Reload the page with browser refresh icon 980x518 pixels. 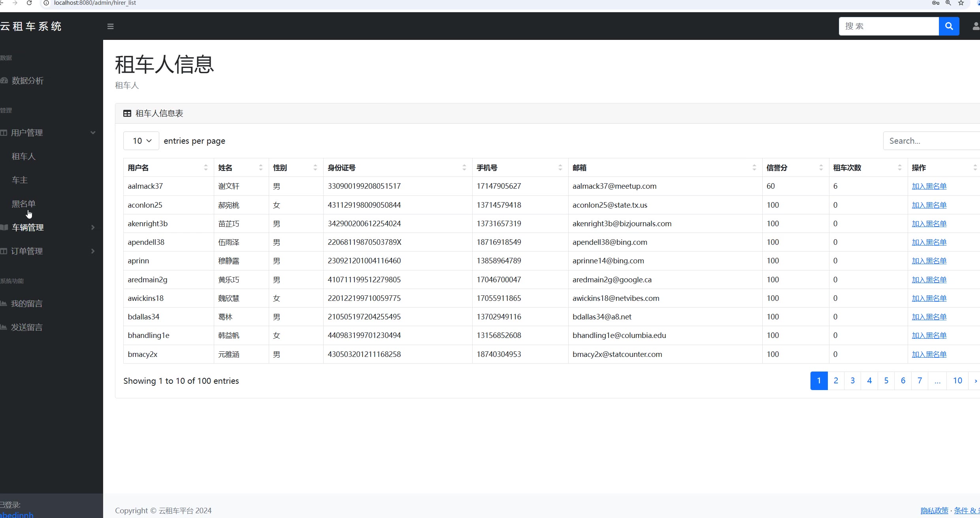29,3
